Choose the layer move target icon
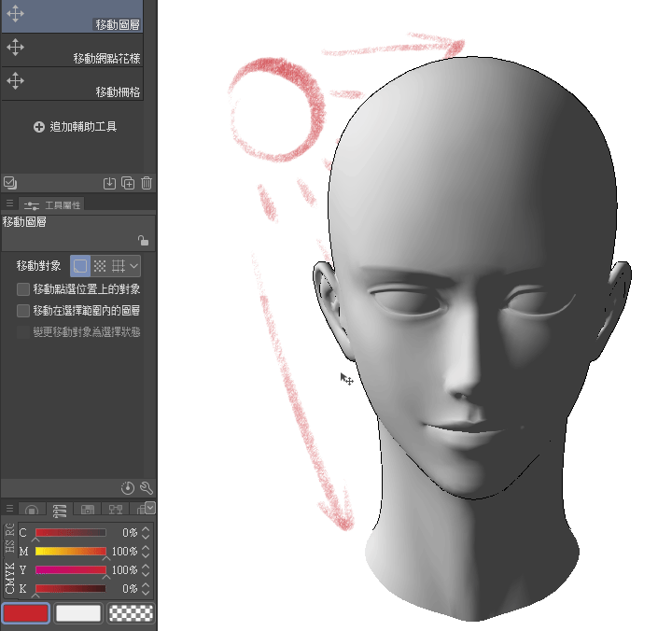672x631 pixels. [x=80, y=266]
